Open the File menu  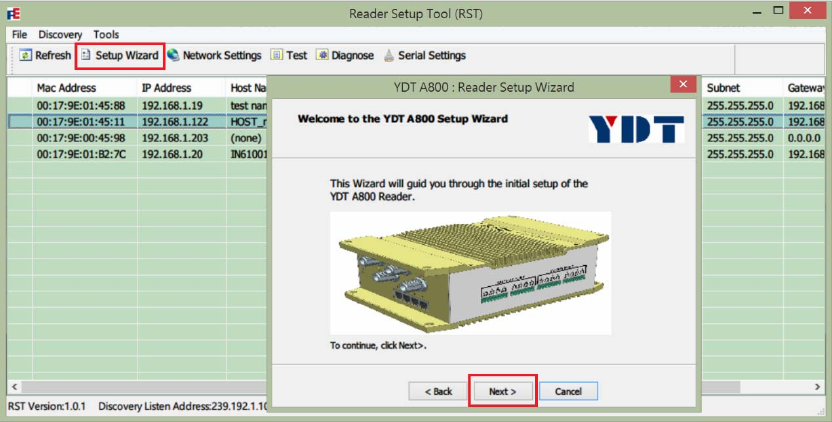(x=19, y=35)
